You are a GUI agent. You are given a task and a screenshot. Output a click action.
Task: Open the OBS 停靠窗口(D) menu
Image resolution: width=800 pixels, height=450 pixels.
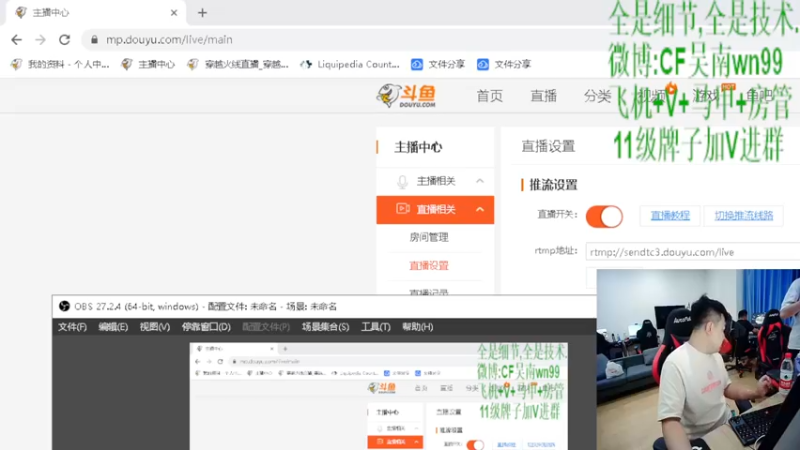pyautogui.click(x=206, y=327)
